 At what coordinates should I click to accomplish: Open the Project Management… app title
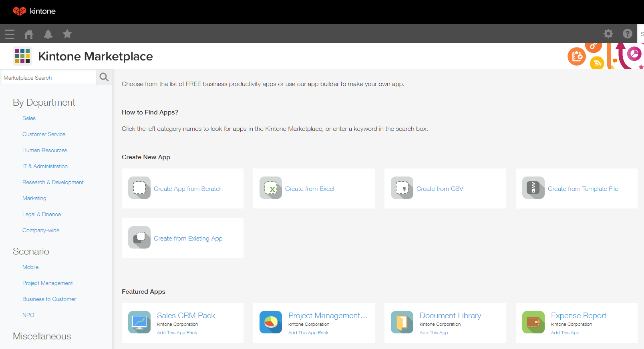pos(328,316)
